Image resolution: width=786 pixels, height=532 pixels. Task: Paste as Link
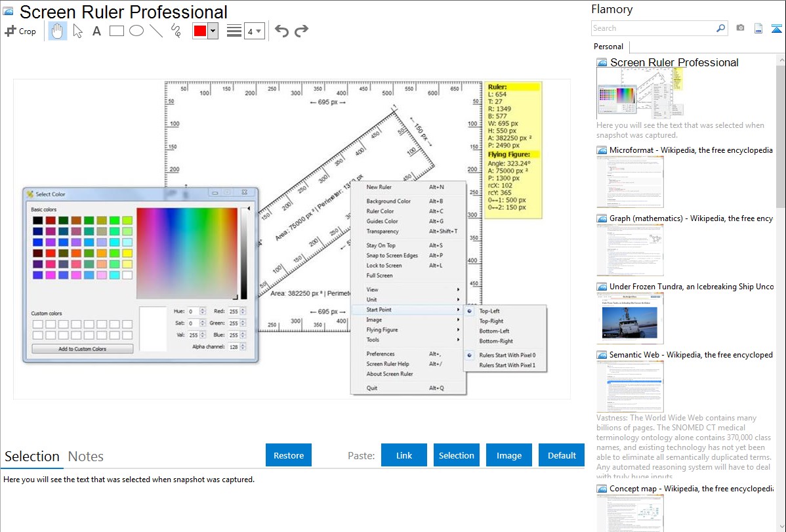[404, 455]
